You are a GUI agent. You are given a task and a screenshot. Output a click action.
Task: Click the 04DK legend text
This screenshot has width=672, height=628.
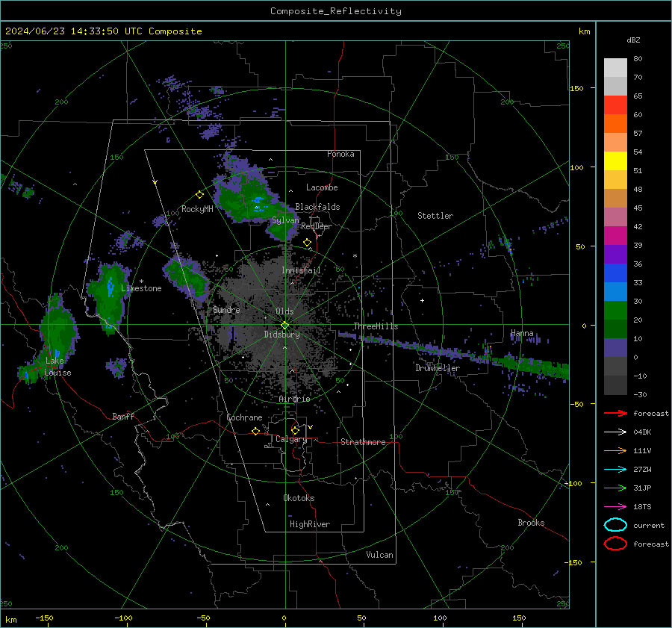pos(642,432)
